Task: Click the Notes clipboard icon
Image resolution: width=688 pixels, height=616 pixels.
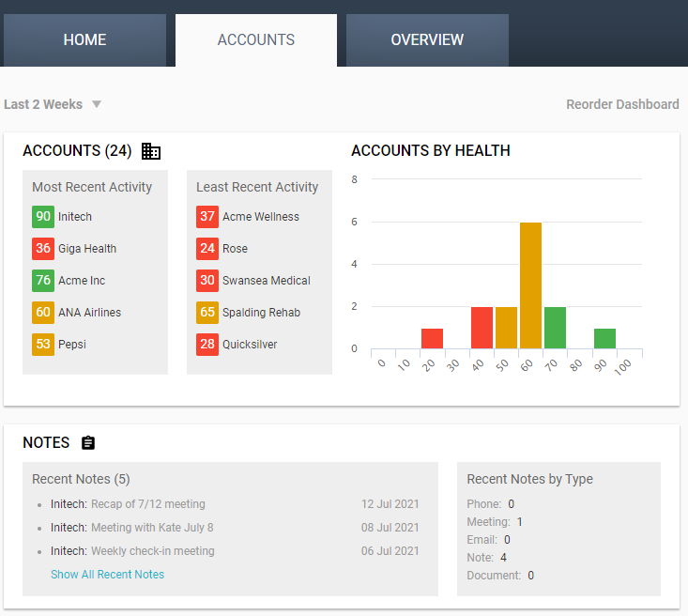Action: (x=88, y=443)
